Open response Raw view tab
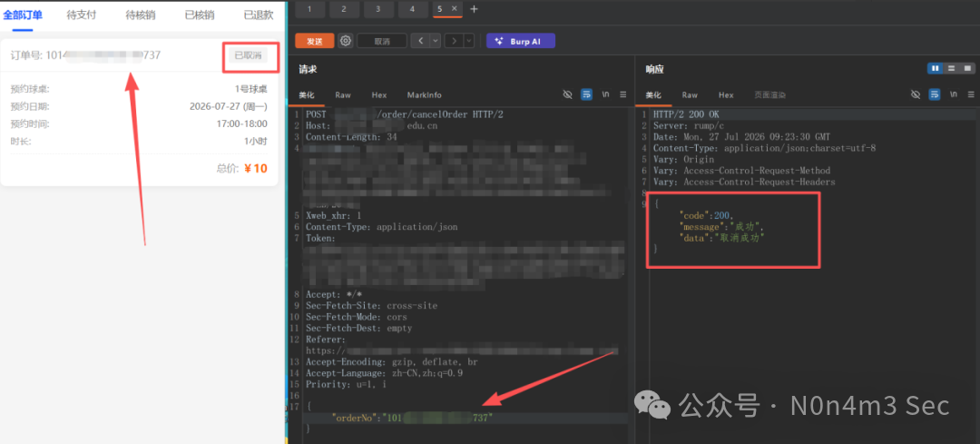This screenshot has width=980, height=444. click(x=690, y=95)
